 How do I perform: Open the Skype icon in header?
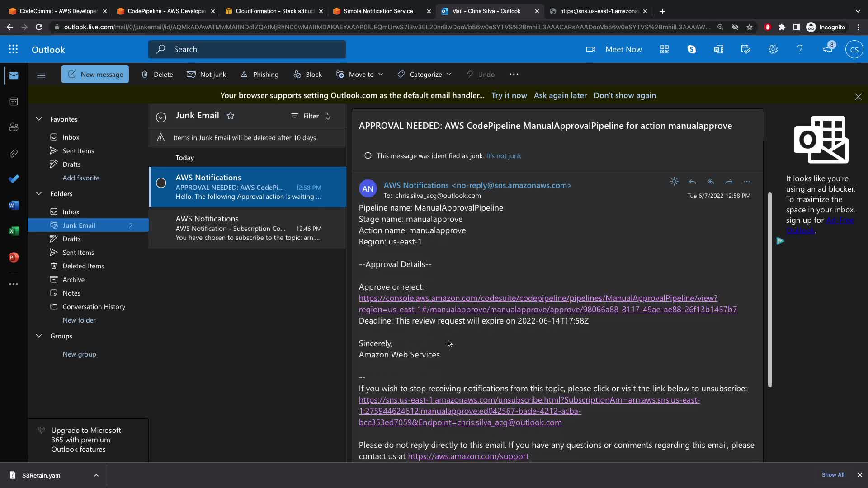tap(691, 49)
